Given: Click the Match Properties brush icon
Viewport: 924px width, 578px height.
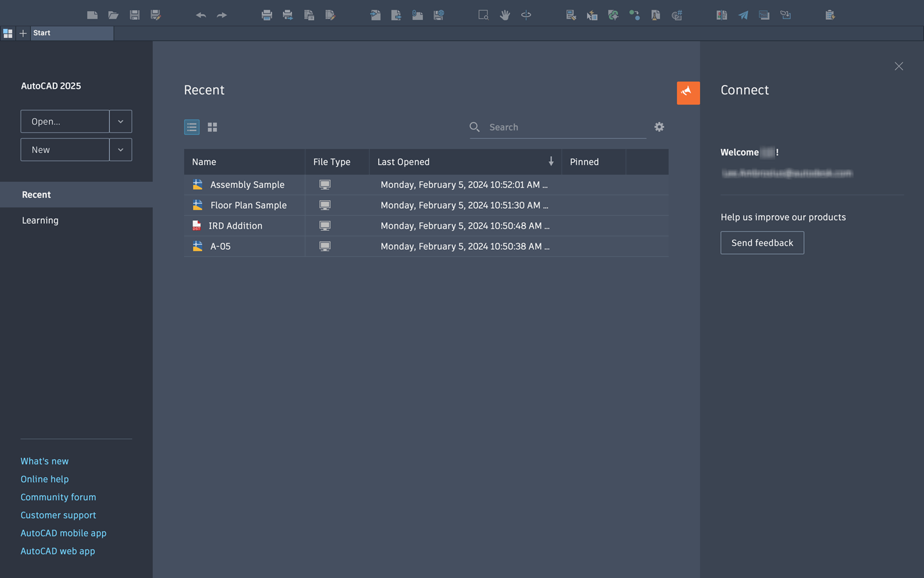Looking at the screenshot, I should tap(571, 15).
